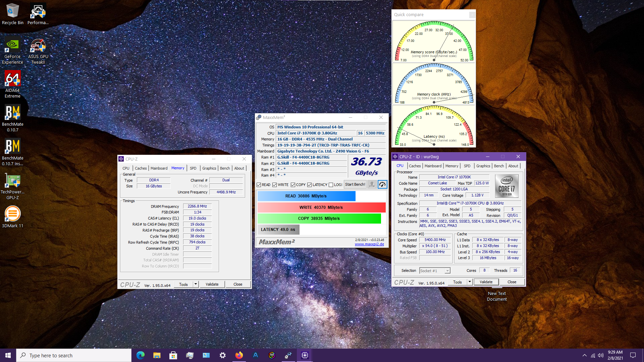Click the Latency gauge in Quick compare
Image resolution: width=644 pixels, height=362 pixels.
[434, 126]
